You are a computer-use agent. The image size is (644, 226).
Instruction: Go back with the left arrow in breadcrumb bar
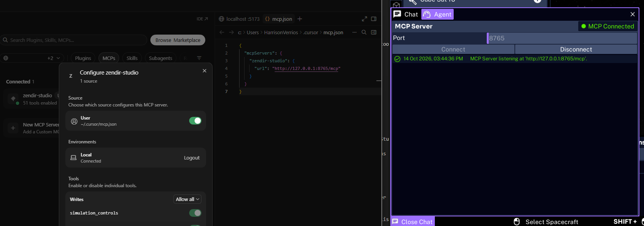(222, 33)
